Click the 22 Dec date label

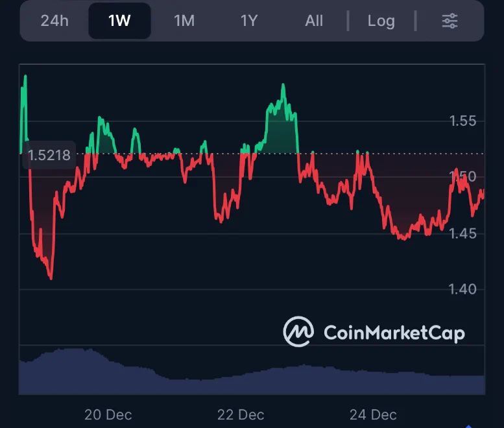tap(241, 414)
